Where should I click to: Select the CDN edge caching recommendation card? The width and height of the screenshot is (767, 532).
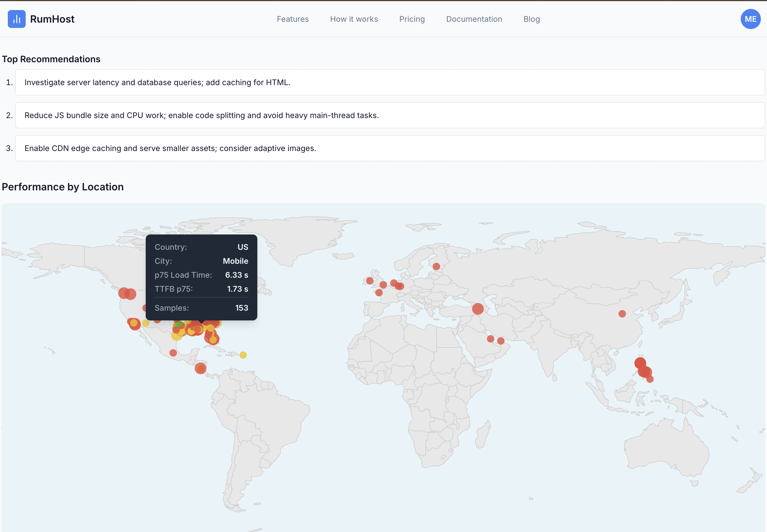390,148
